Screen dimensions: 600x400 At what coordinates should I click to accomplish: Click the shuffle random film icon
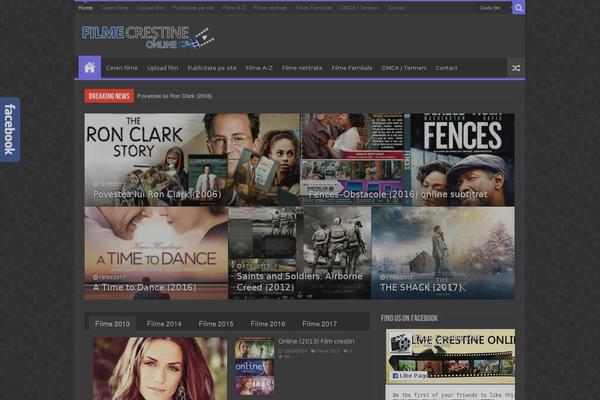(x=516, y=68)
